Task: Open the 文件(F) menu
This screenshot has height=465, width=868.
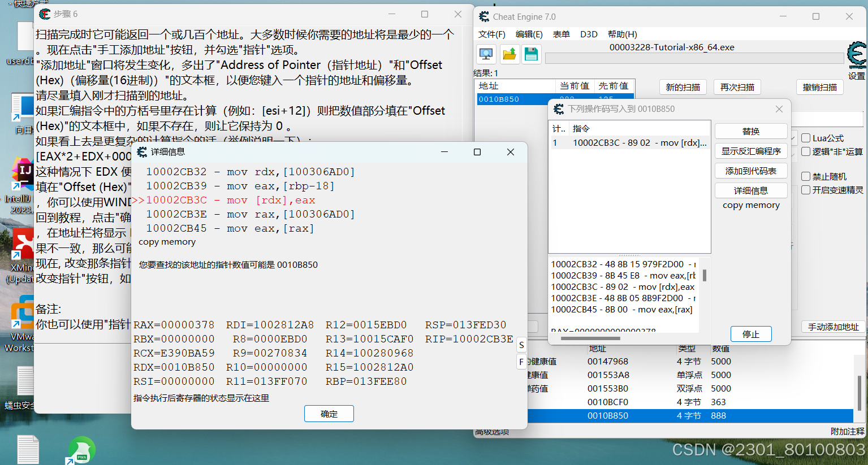Action: point(491,34)
